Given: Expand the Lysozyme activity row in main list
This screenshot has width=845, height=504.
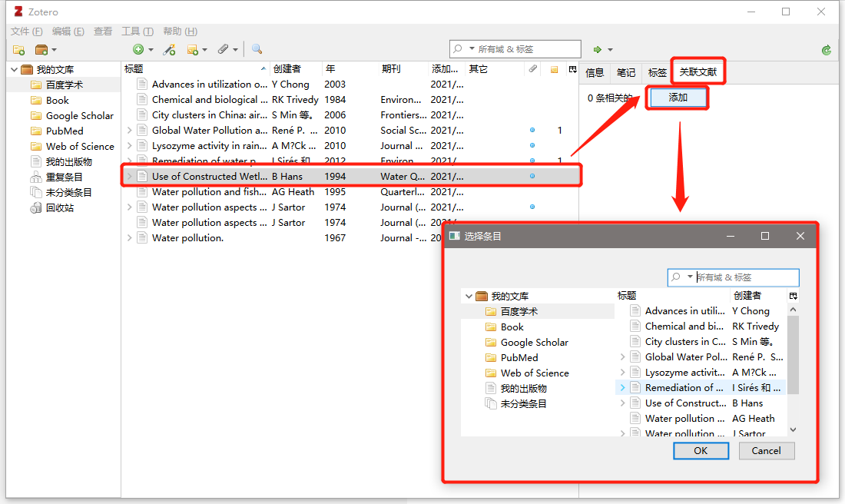Looking at the screenshot, I should click(x=129, y=145).
